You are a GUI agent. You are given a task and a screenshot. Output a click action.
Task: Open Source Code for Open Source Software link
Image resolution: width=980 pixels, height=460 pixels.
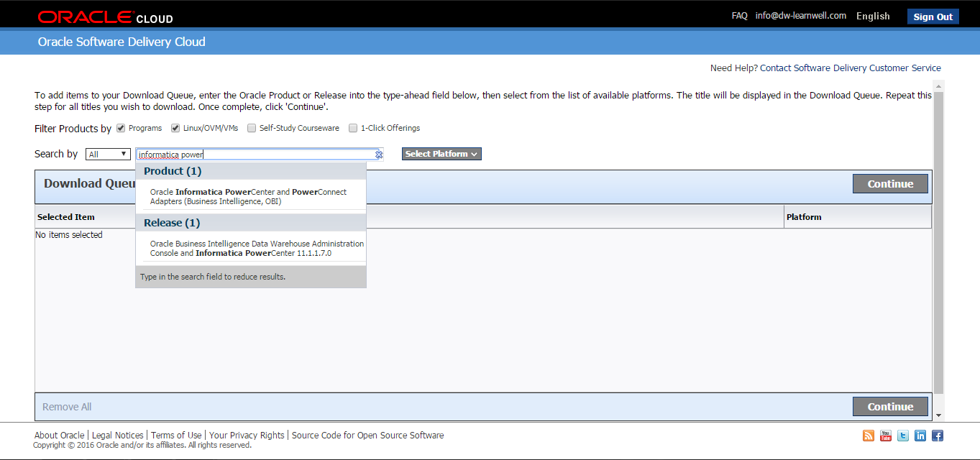tap(367, 436)
